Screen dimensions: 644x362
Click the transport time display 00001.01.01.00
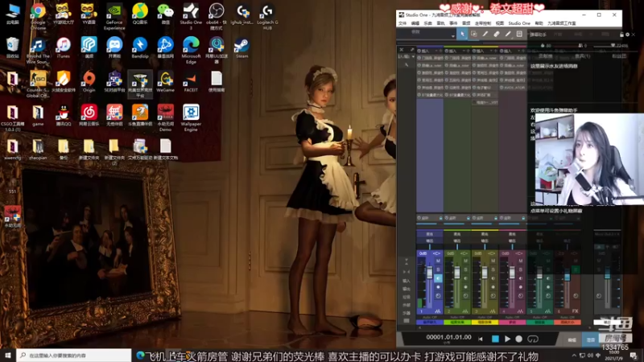click(x=448, y=337)
